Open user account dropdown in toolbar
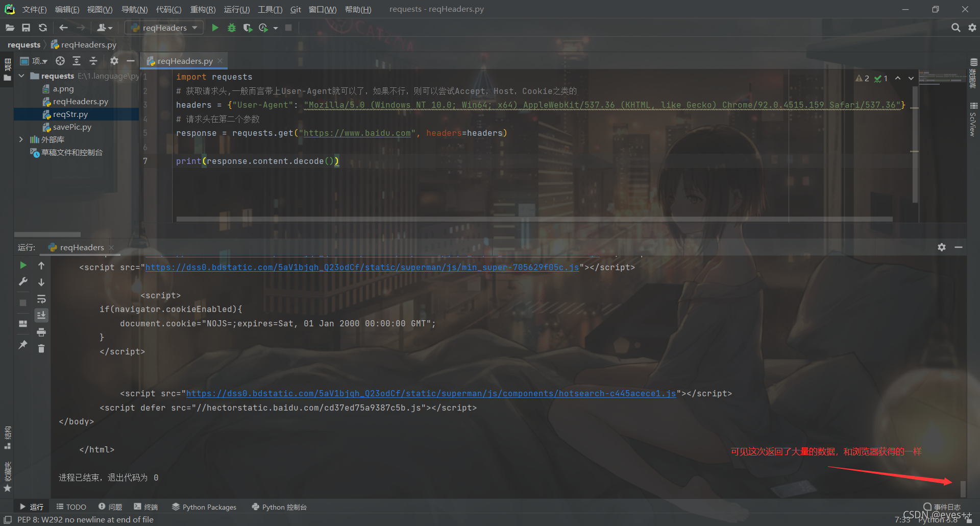Image resolution: width=980 pixels, height=526 pixels. click(x=105, y=28)
